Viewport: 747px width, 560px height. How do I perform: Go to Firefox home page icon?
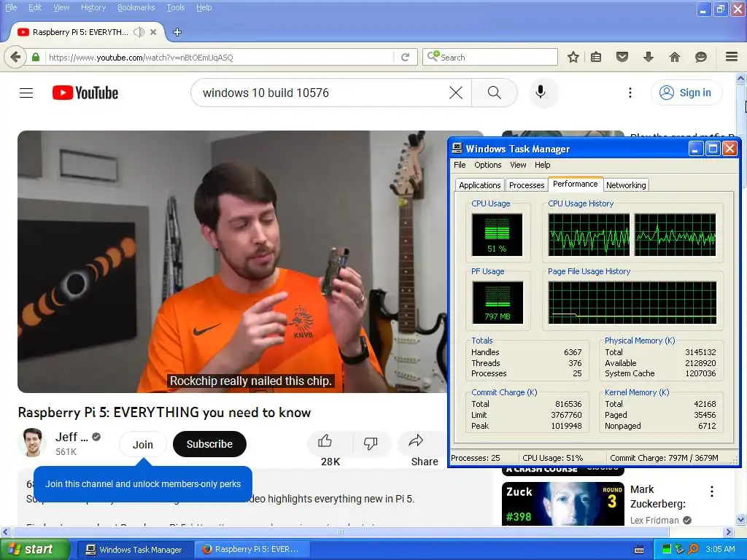click(675, 57)
